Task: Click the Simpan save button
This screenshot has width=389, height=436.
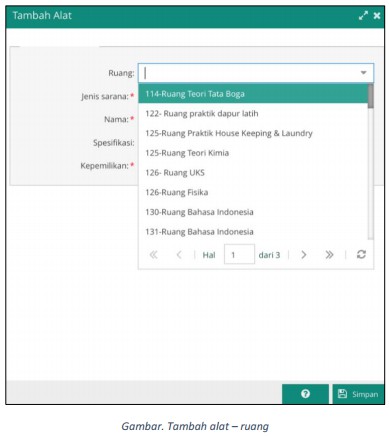Action: 358,394
